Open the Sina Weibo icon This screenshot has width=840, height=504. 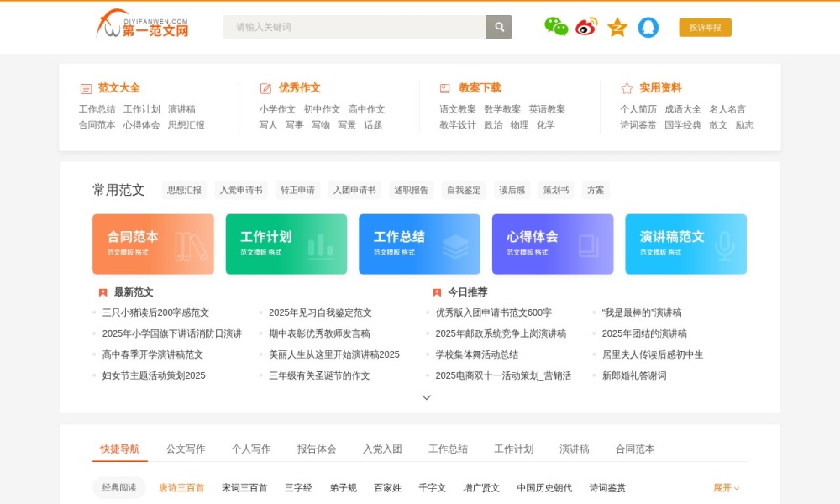click(x=585, y=26)
